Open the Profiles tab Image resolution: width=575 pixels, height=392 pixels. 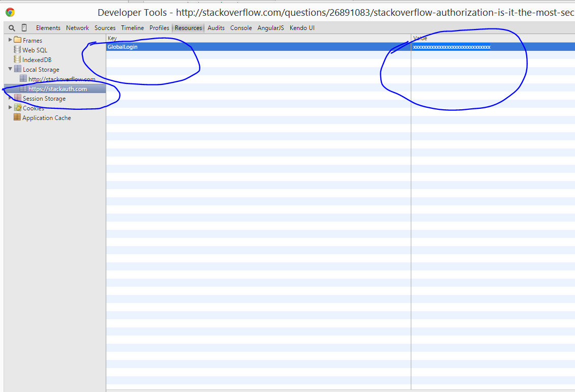(159, 28)
